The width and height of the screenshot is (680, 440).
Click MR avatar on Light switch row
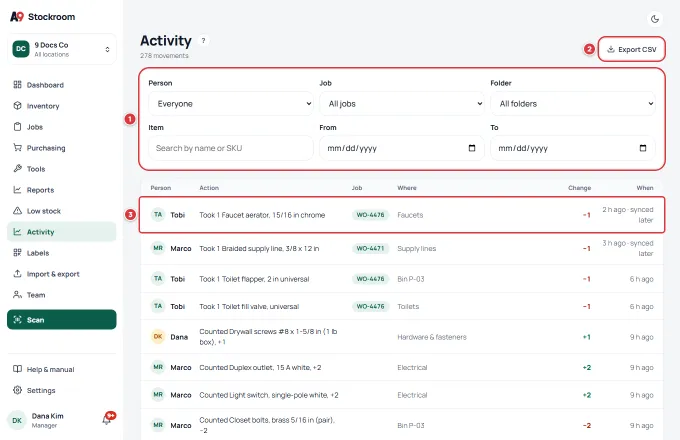pyautogui.click(x=158, y=394)
